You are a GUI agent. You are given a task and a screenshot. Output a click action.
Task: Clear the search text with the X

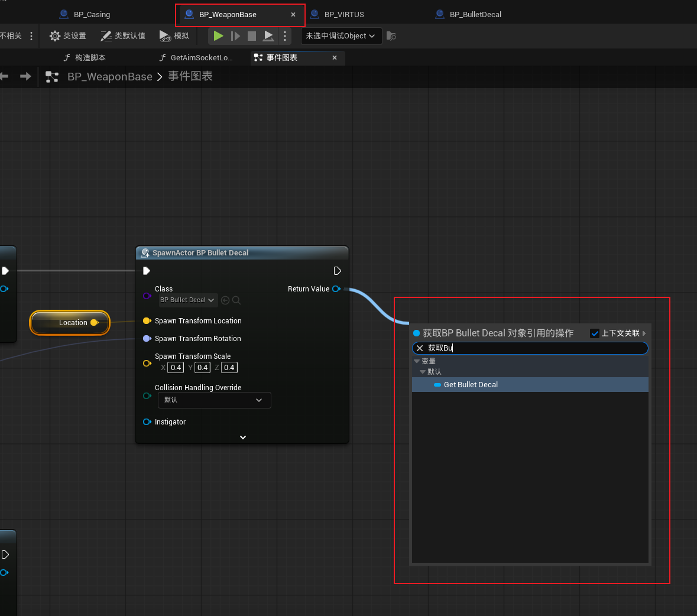(x=420, y=348)
